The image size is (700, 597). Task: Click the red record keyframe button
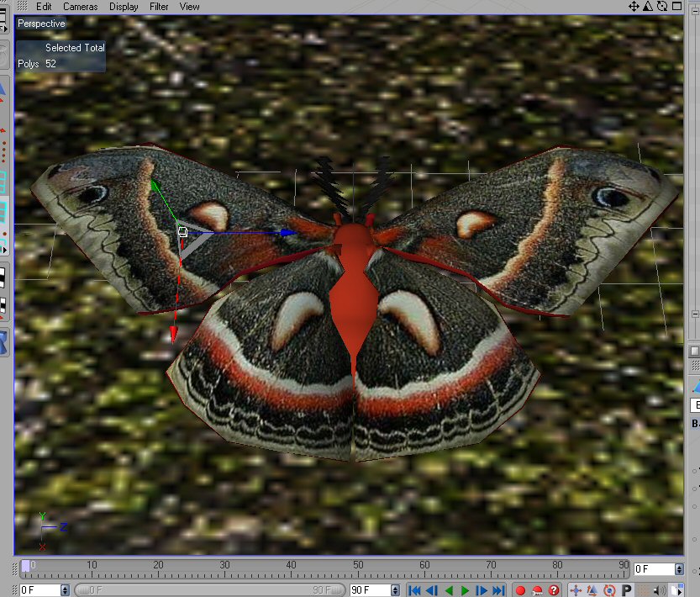coord(520,590)
